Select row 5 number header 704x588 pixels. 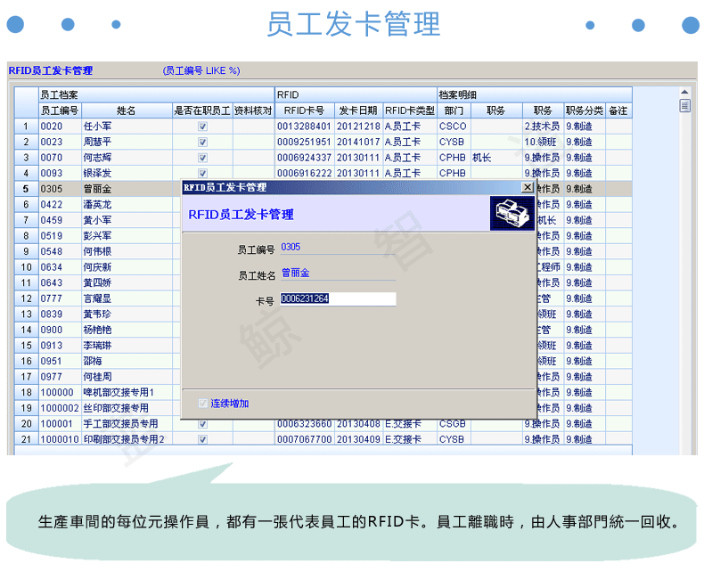point(26,189)
